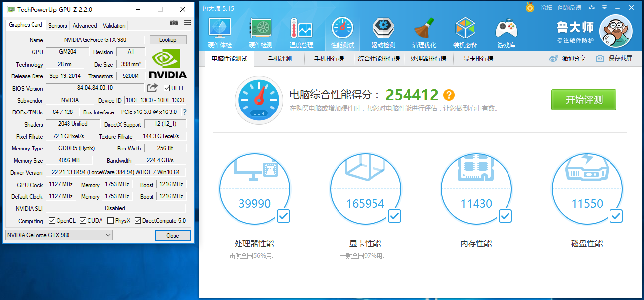The image size is (644, 300).
Task: Select the Graphics Card tab in GPU-Z
Action: click(x=26, y=25)
